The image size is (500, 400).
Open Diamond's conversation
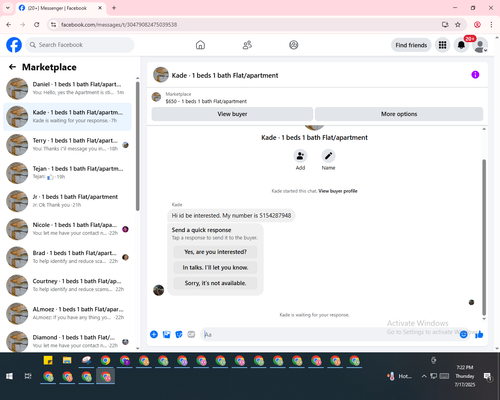(67, 341)
